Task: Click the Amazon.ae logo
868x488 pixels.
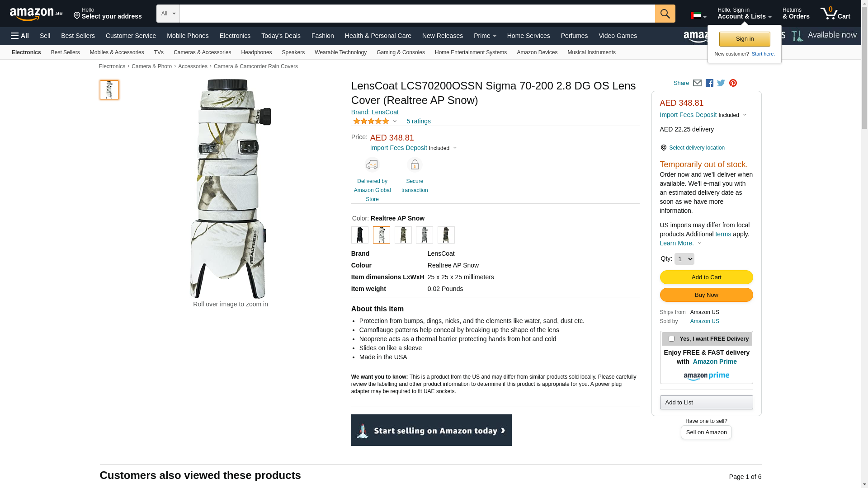Action: (x=36, y=14)
